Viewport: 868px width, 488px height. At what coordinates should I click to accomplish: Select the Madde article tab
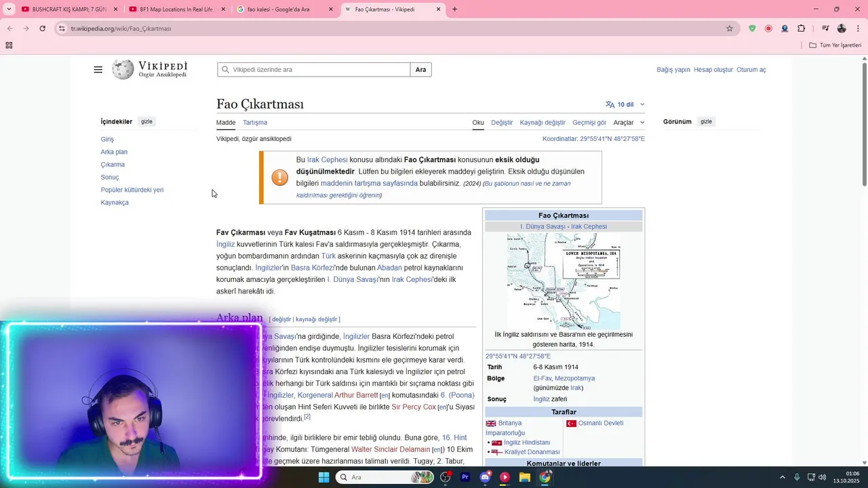(x=226, y=123)
